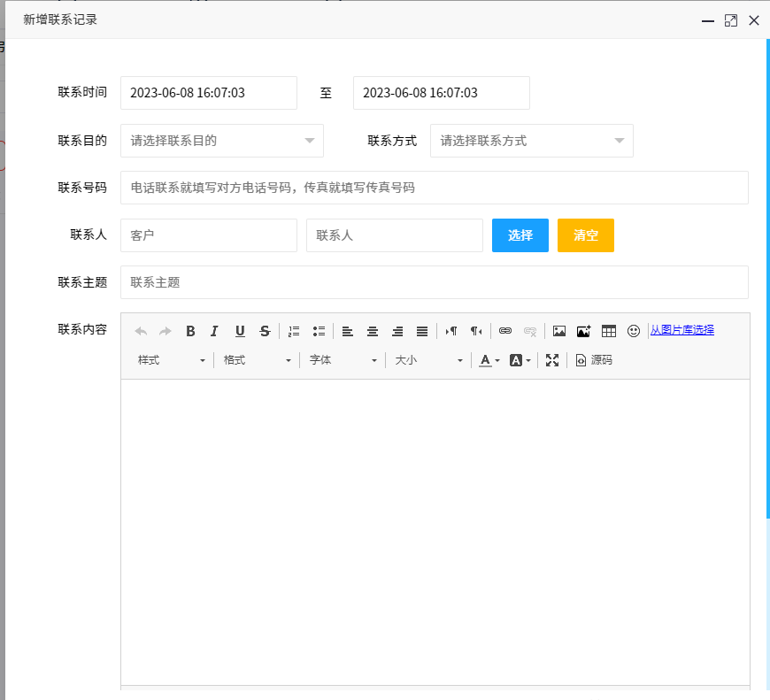Viewport: 770px width, 700px height.
Task: Insert an image
Action: coord(559,331)
